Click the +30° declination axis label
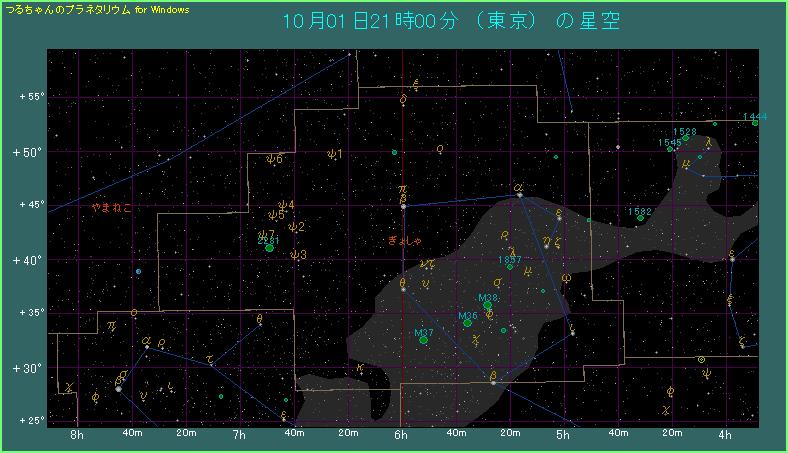The image size is (788, 453). [31, 368]
